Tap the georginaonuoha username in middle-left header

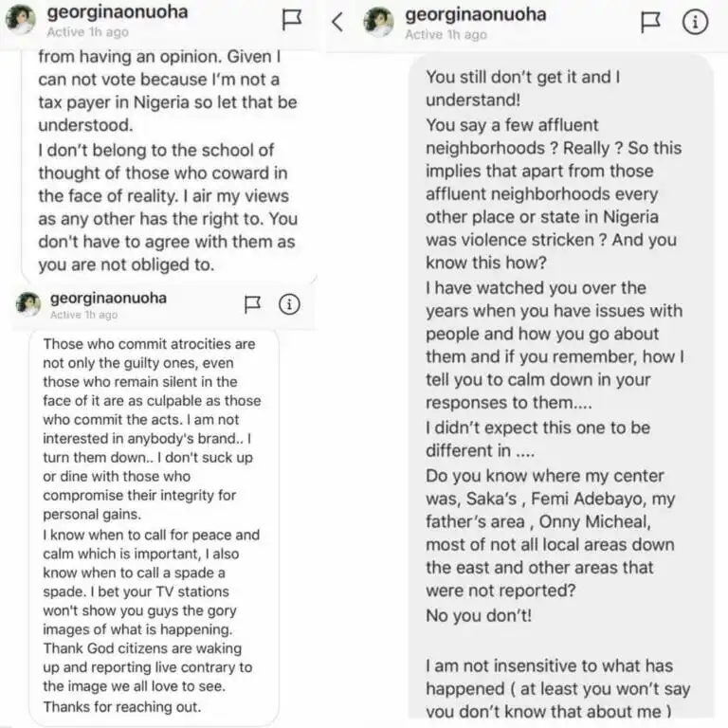pos(108,298)
